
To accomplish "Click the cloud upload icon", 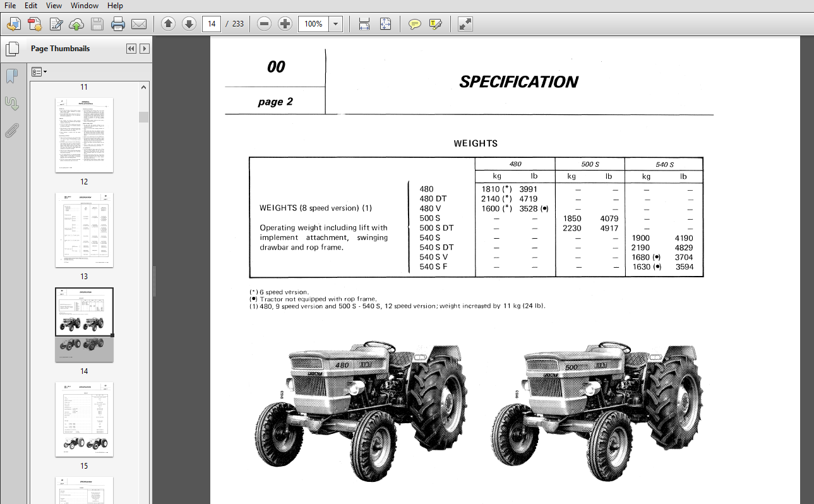I will [x=76, y=25].
